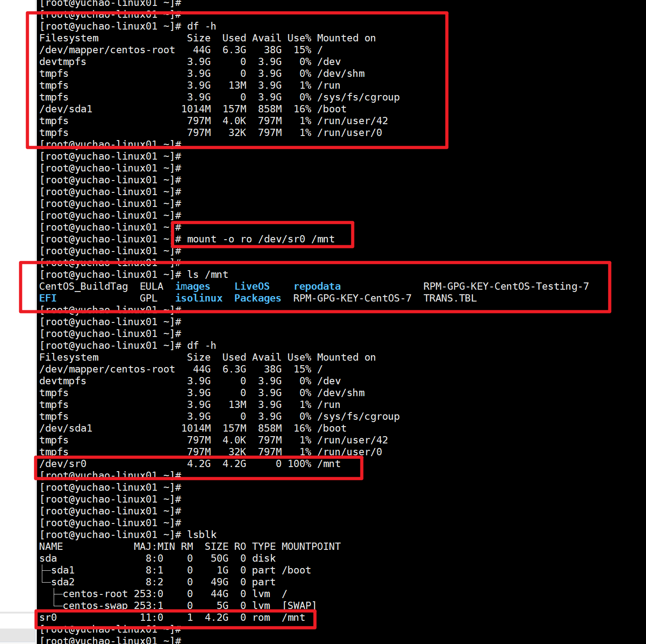Select the isolinux directory name
Image resolution: width=646 pixels, height=644 pixels.
point(199,298)
